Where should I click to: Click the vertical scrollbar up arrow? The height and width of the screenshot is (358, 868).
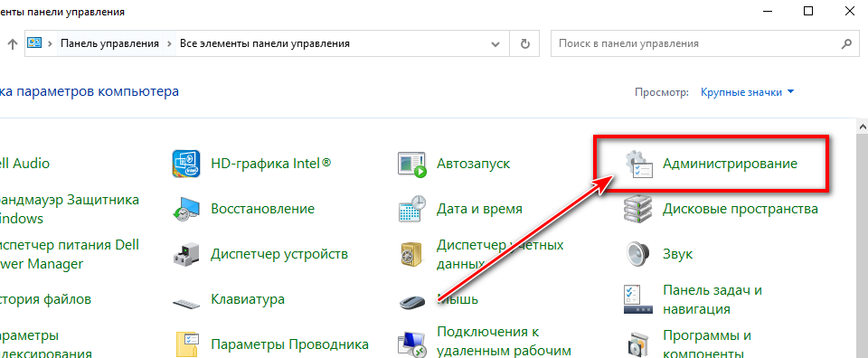coord(863,127)
